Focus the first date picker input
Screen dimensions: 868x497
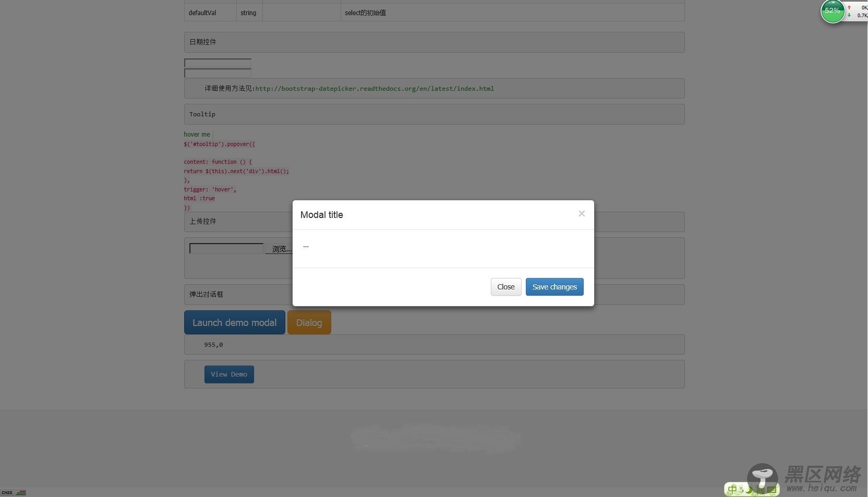point(218,63)
